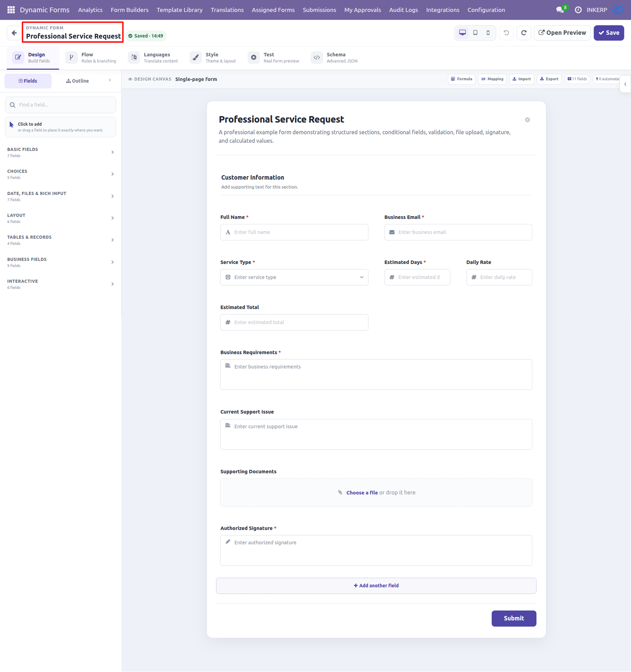
Task: Click the Open Preview button
Action: (x=562, y=33)
